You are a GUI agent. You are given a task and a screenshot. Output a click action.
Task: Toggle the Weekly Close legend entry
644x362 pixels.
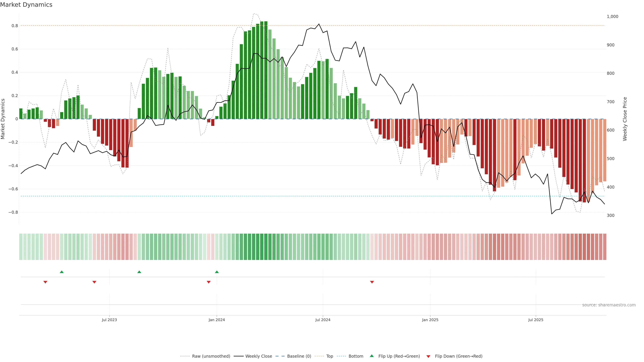coord(258,356)
